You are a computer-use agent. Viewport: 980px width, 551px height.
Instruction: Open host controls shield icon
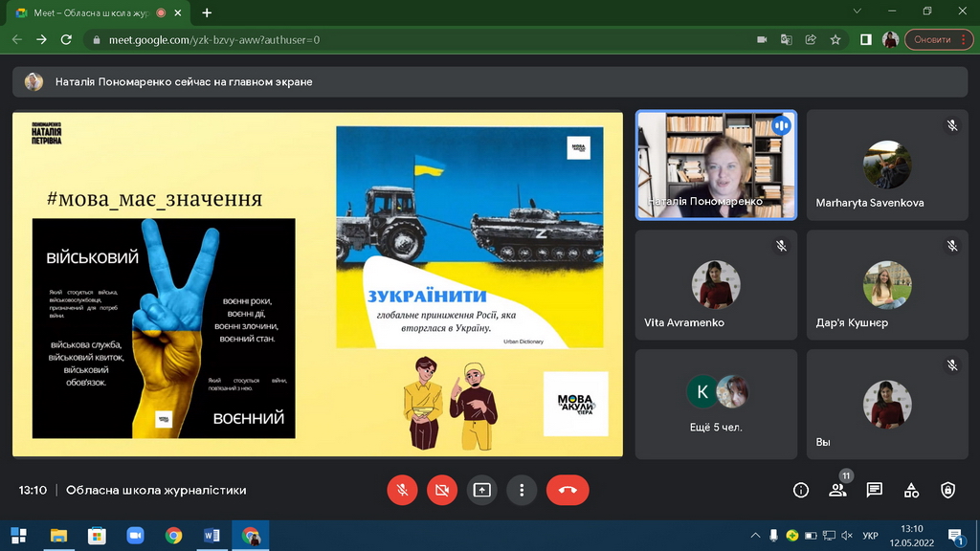coord(948,491)
